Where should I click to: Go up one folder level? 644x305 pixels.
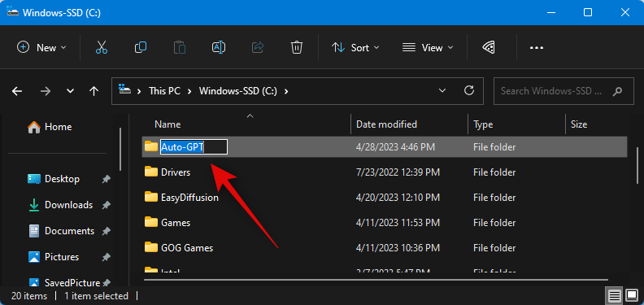(x=94, y=91)
